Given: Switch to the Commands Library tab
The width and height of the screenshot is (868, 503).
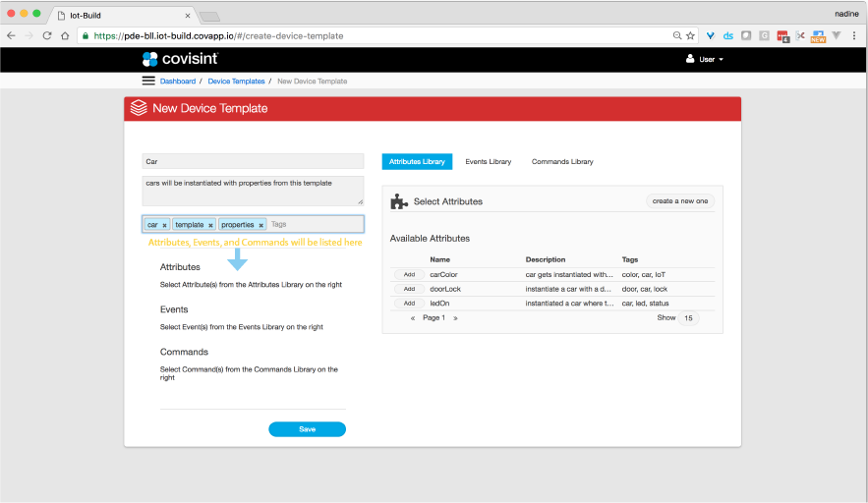Looking at the screenshot, I should point(562,161).
